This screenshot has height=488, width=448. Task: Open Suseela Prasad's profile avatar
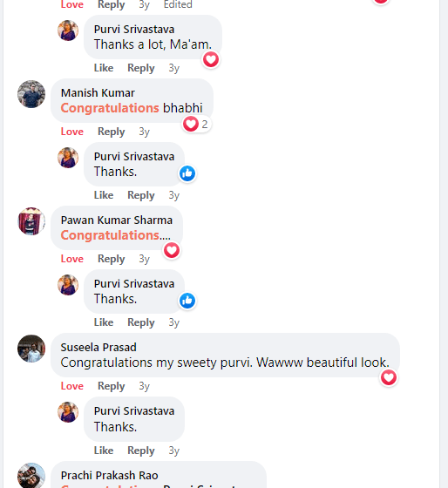(31, 349)
